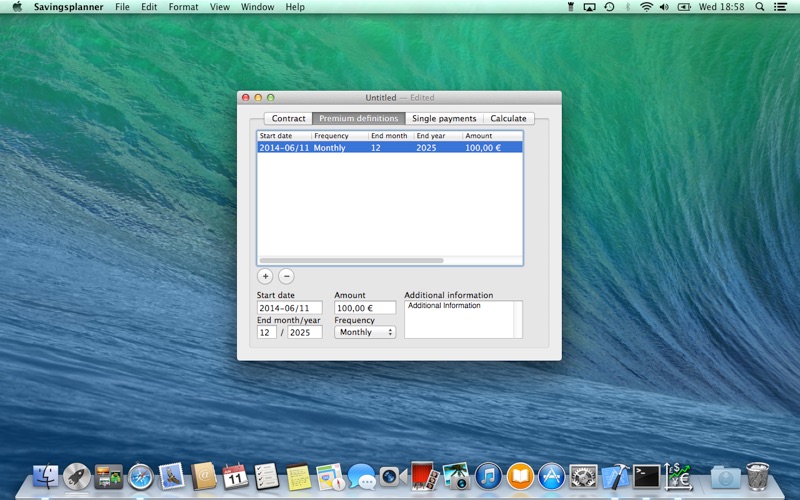This screenshot has height=500, width=800.
Task: Open Terminal from the dock
Action: tap(646, 477)
